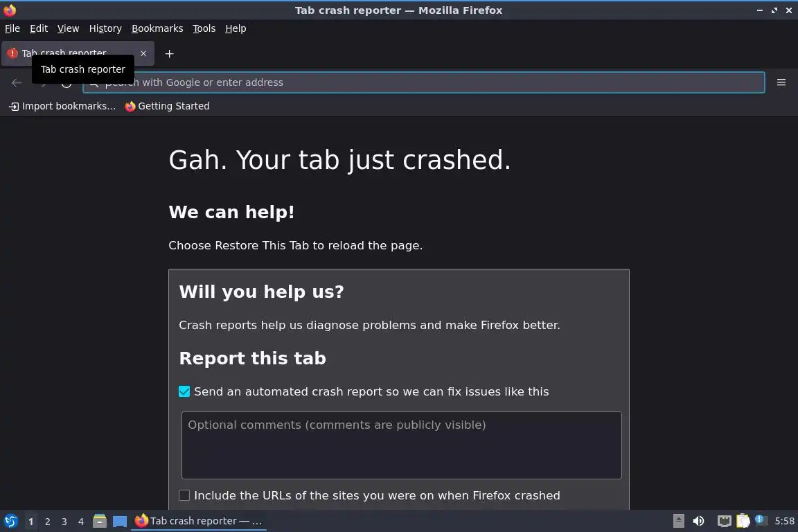Image resolution: width=798 pixels, height=532 pixels.
Task: Click the back navigation arrow
Action: [x=17, y=82]
